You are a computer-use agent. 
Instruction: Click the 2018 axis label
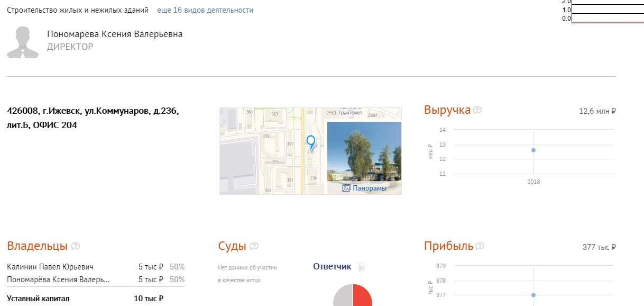(533, 182)
